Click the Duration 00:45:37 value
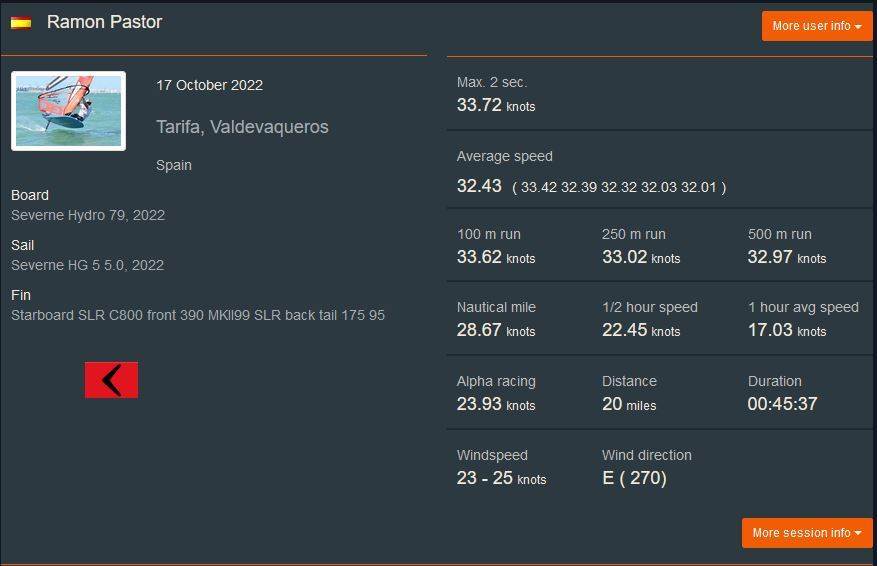 point(782,404)
